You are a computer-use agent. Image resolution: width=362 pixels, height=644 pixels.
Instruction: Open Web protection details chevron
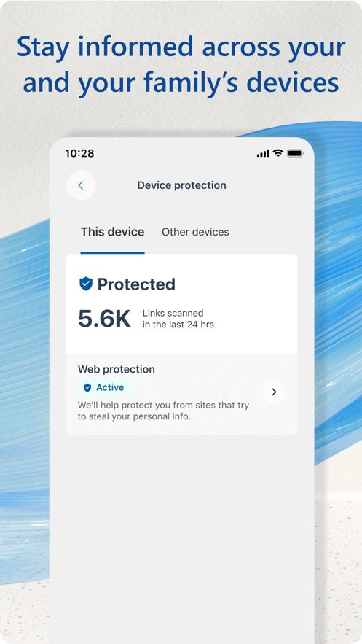click(x=274, y=392)
